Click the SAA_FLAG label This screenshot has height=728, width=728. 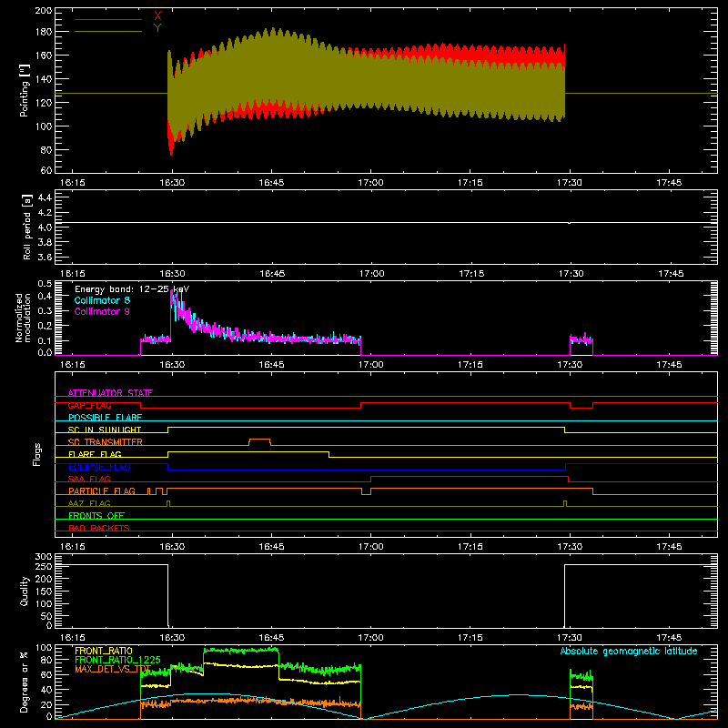click(89, 479)
